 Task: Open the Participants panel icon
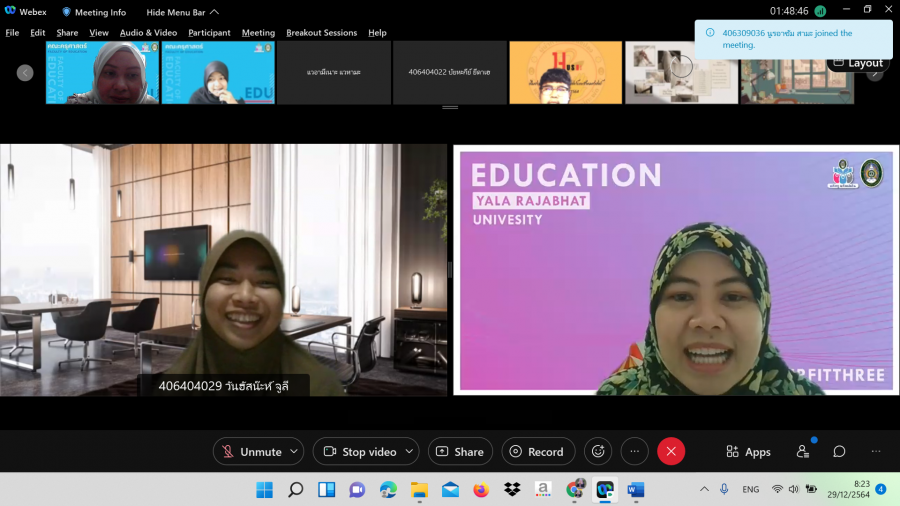(x=803, y=452)
